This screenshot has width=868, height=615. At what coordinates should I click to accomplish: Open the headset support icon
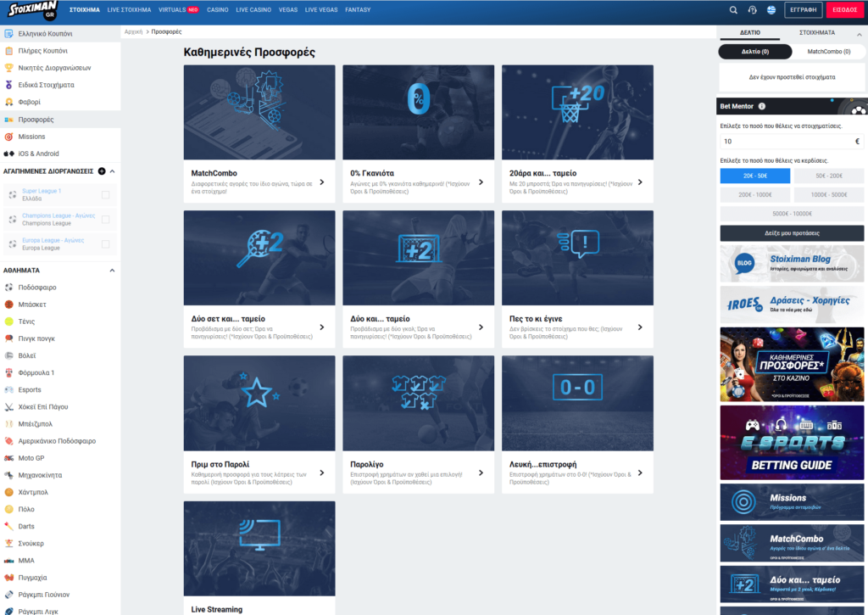[752, 10]
